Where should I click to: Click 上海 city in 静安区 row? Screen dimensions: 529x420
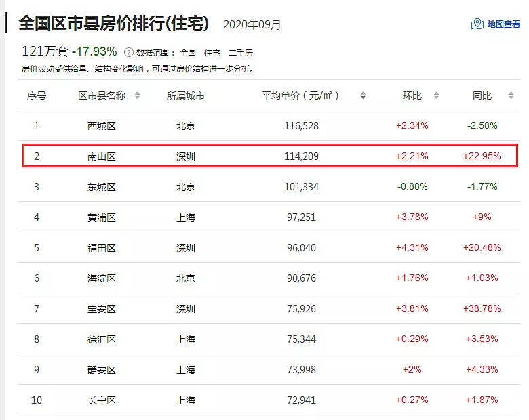(186, 370)
